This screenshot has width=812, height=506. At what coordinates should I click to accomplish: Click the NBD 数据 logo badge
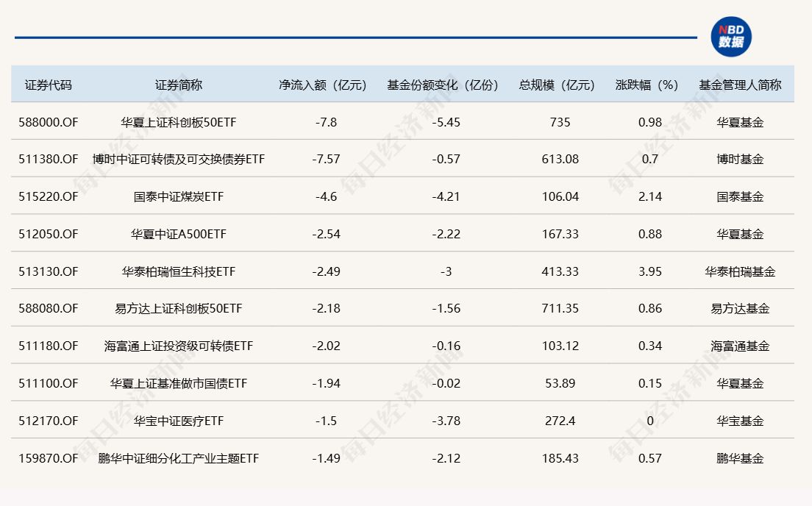730,37
